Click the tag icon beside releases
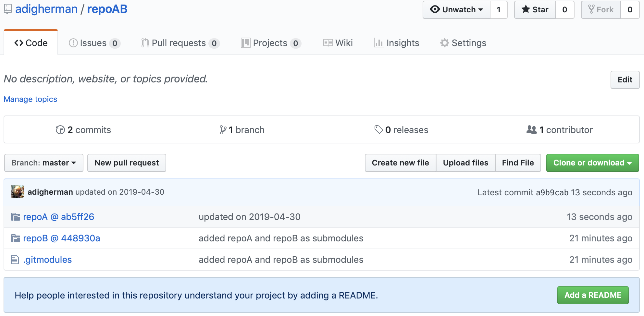644x316 pixels. [379, 130]
